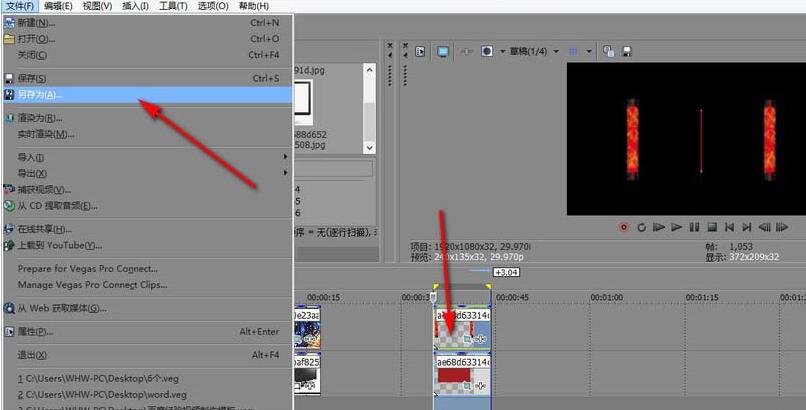The height and width of the screenshot is (410, 806).
Task: Choose 打开(O) to open a project
Action: (148, 39)
